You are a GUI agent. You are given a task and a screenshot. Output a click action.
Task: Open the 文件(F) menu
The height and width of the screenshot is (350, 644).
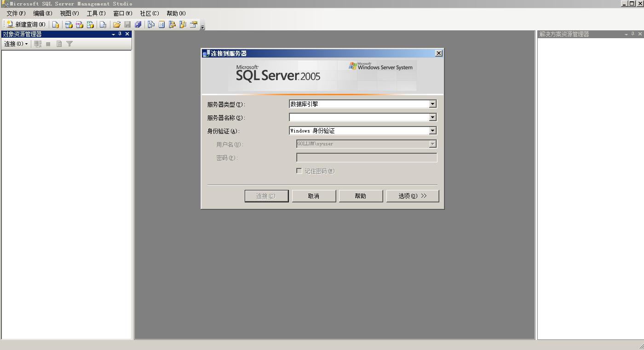coord(16,13)
